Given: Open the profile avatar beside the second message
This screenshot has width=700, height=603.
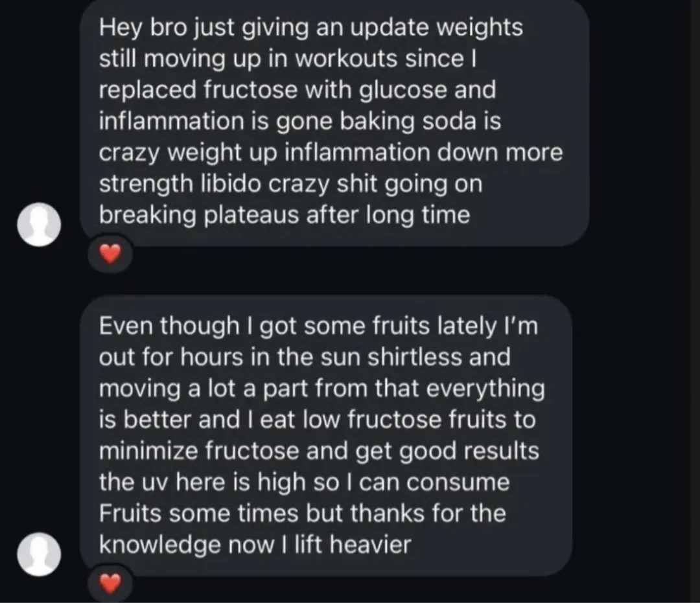Looking at the screenshot, I should point(39,554).
